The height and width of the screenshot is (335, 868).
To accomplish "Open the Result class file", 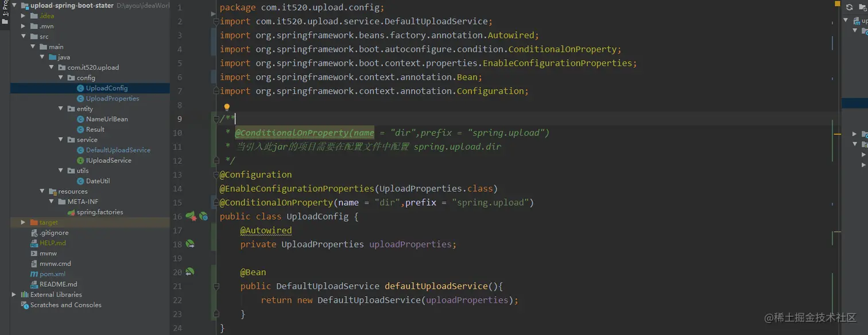I will pos(95,129).
